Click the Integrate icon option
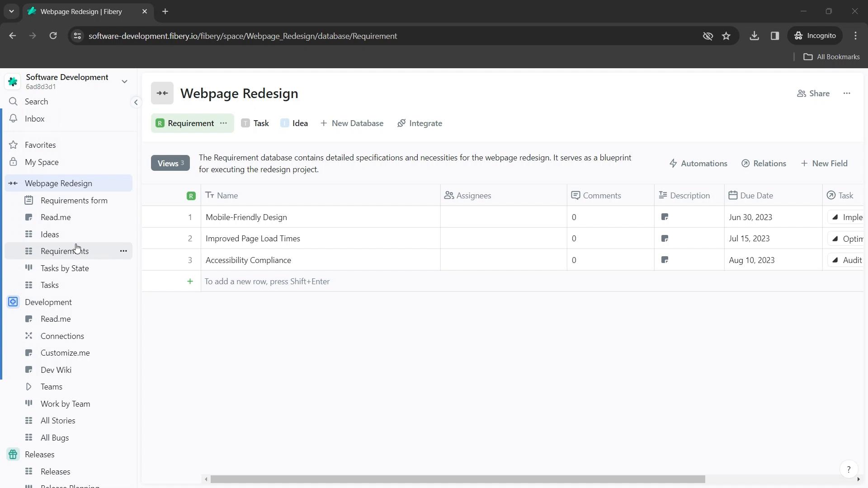The width and height of the screenshot is (868, 488). [403, 123]
